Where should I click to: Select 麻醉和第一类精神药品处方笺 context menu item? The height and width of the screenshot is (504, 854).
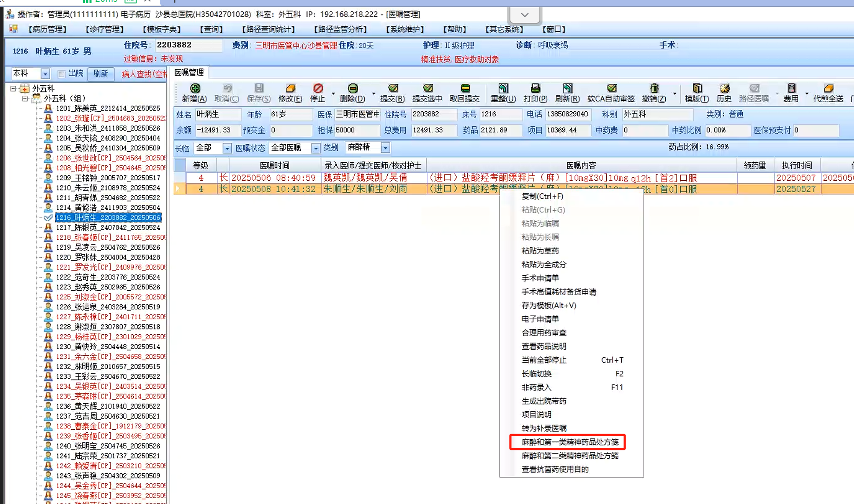click(570, 442)
